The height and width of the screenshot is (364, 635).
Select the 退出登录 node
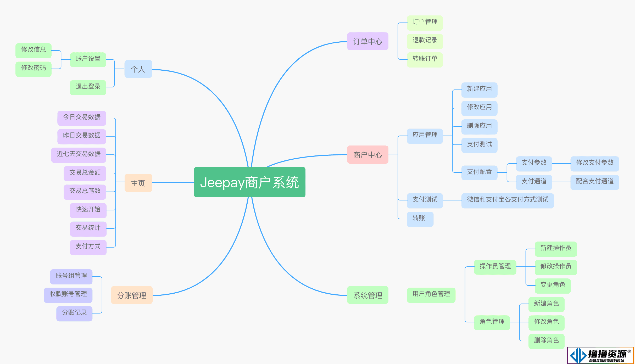pyautogui.click(x=88, y=87)
